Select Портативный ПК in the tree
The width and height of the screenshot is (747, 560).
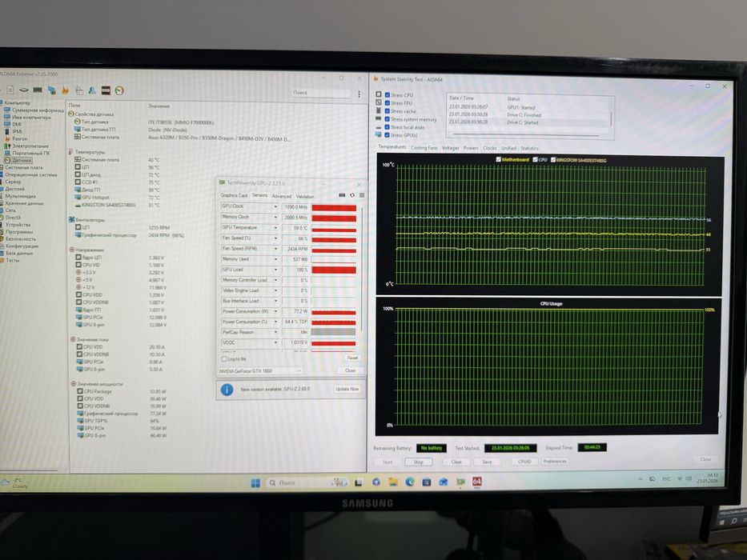(x=28, y=154)
